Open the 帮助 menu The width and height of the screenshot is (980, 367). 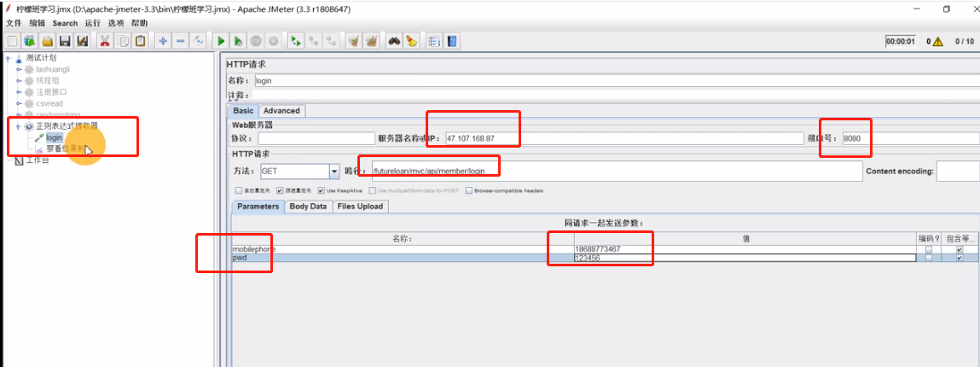(140, 23)
